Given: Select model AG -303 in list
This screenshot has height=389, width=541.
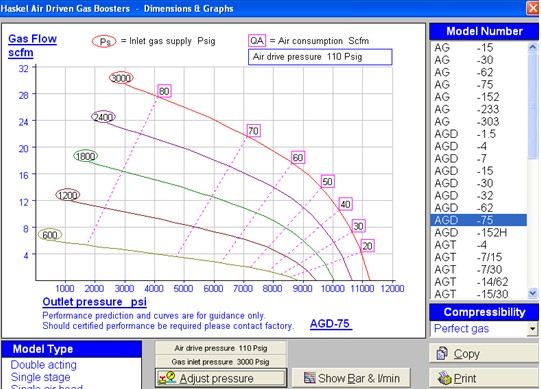Looking at the screenshot, I should 479,121.
